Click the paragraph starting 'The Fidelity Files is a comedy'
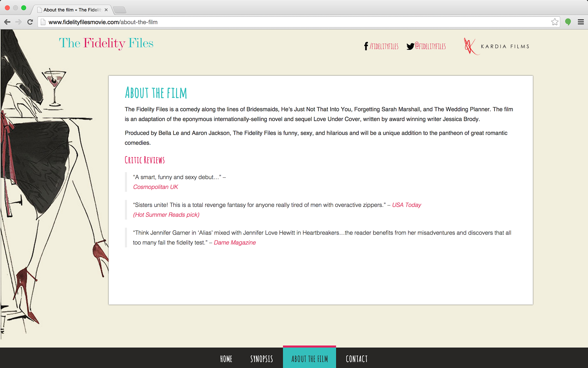 319,114
